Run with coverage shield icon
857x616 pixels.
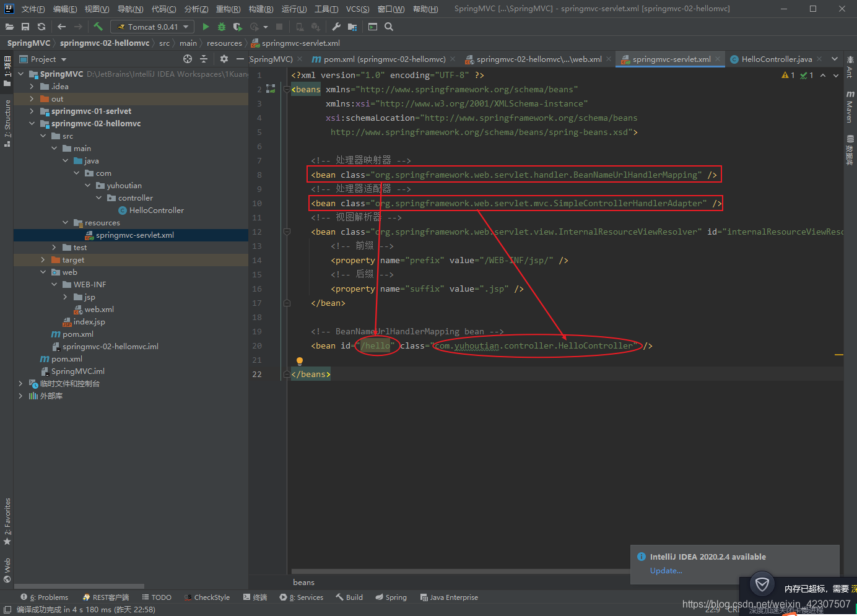point(237,27)
